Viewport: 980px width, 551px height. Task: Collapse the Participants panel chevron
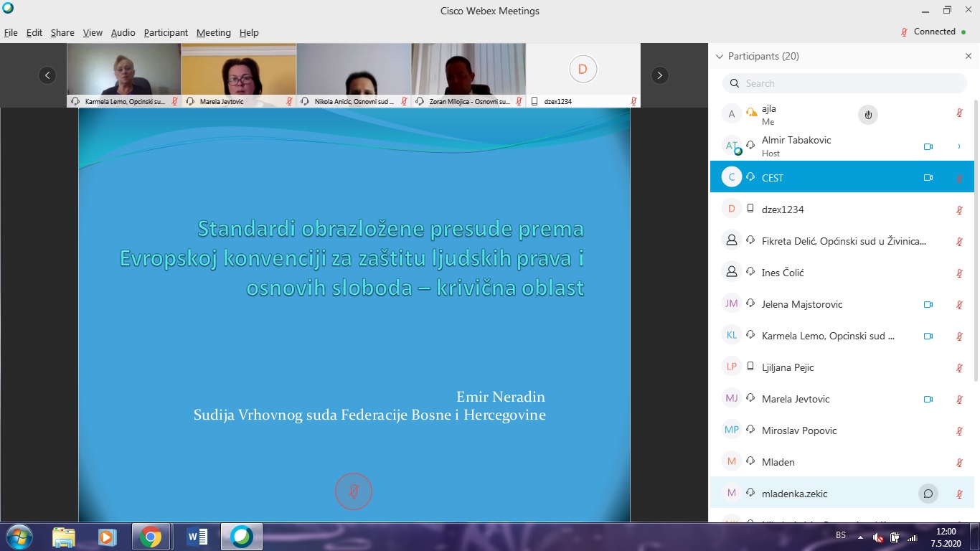point(720,56)
